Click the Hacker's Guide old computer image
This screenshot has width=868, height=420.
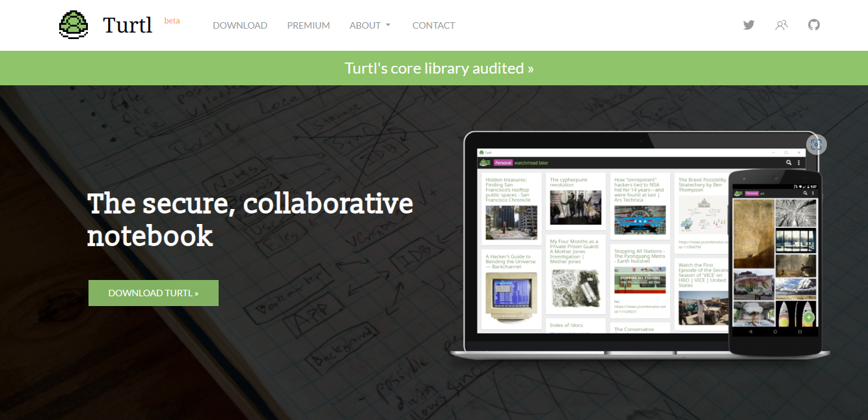pyautogui.click(x=511, y=297)
